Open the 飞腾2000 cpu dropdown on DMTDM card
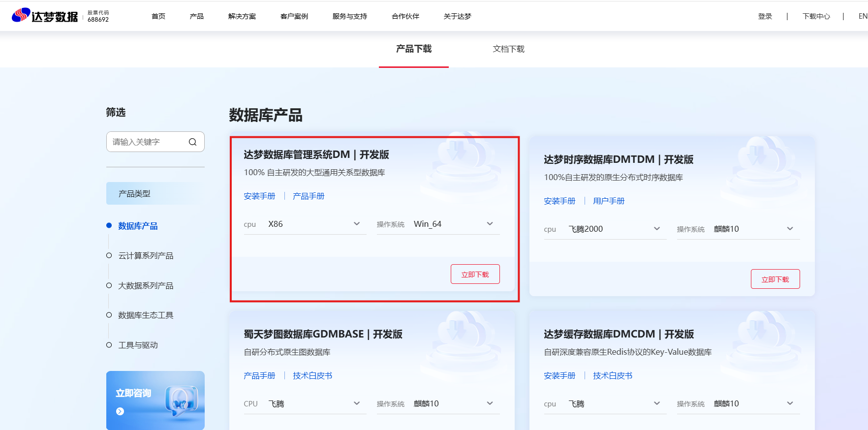The width and height of the screenshot is (868, 430). [x=605, y=229]
